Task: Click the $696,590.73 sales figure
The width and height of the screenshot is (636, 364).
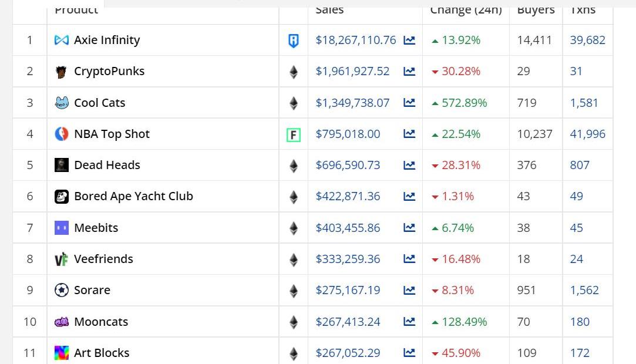Action: point(348,165)
